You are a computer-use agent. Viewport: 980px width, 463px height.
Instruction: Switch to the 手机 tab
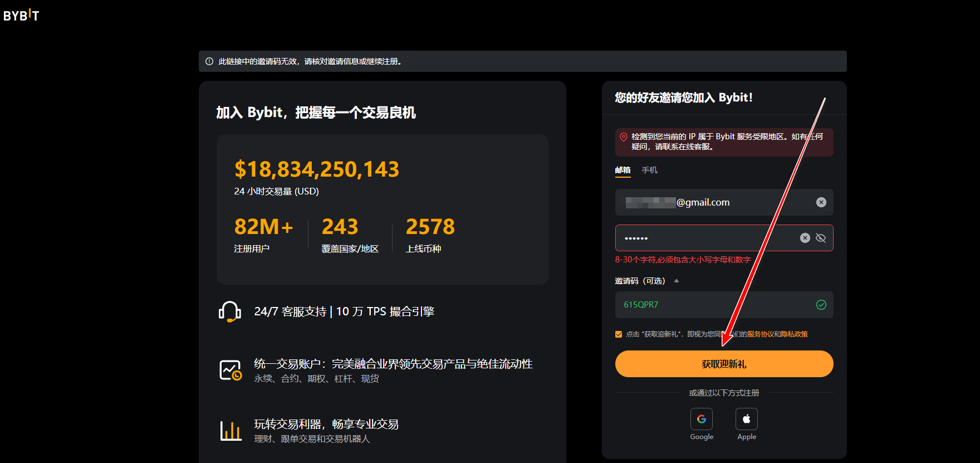tap(649, 170)
